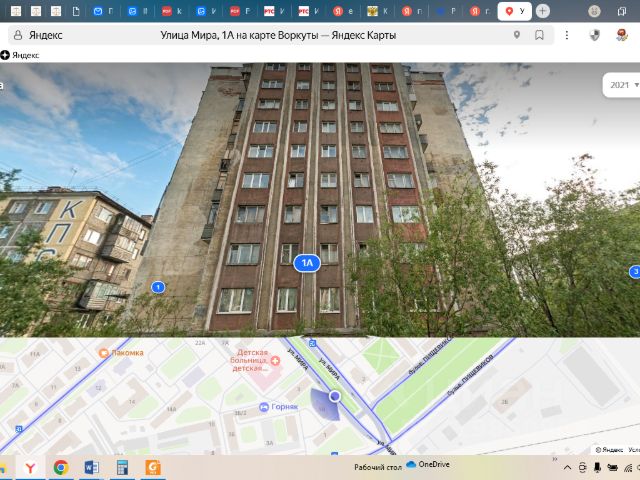Switch to the coat-of-arms icon tab
This screenshot has height=480, width=640.
click(x=377, y=11)
